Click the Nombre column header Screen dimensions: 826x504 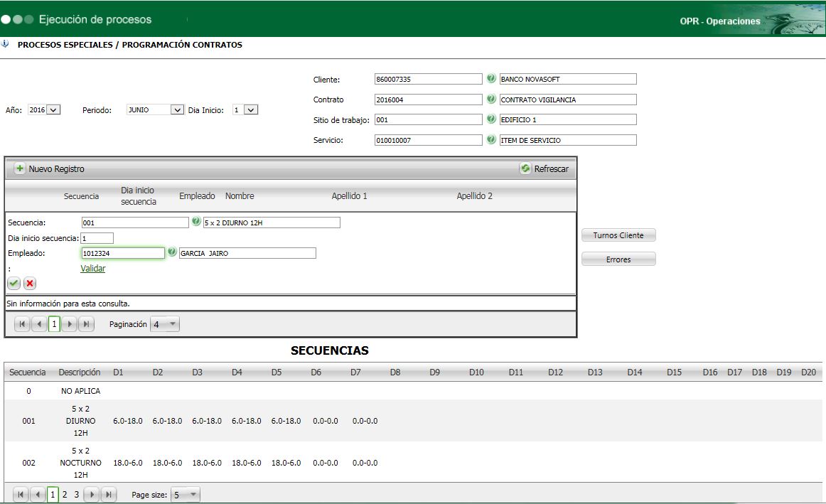(x=240, y=196)
